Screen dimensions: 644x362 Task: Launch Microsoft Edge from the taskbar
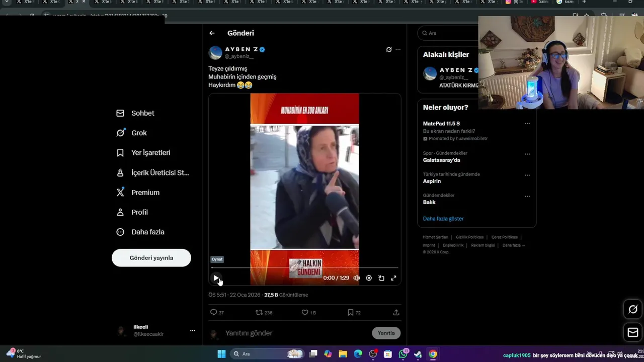click(x=358, y=354)
